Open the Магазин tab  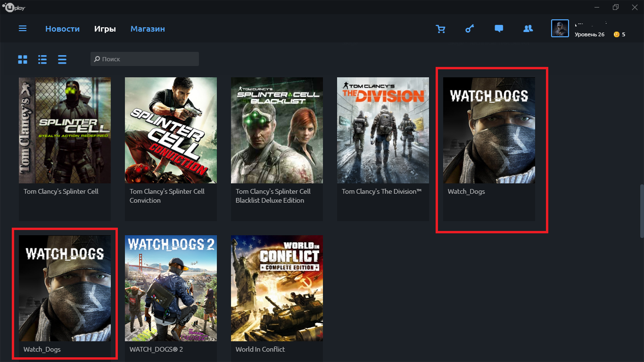point(148,29)
